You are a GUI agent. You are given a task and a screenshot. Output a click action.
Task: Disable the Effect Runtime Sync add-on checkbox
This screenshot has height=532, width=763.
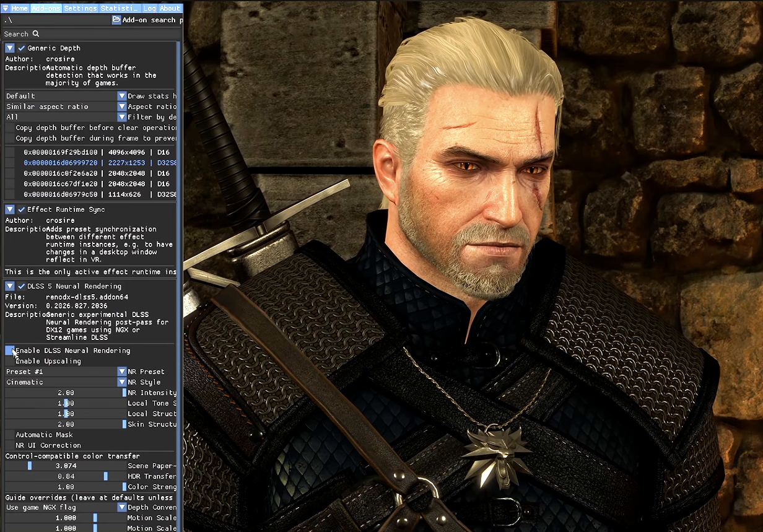click(22, 209)
